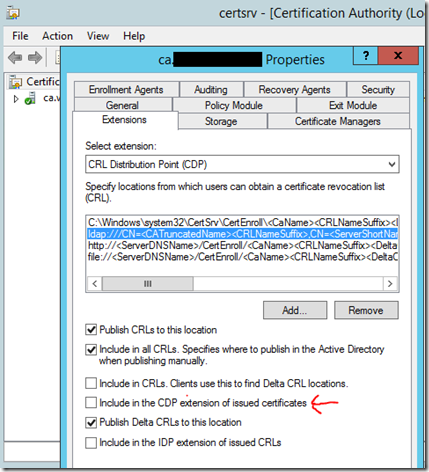Switch to Exit Module tab
The height and width of the screenshot is (472, 429).
click(x=353, y=105)
